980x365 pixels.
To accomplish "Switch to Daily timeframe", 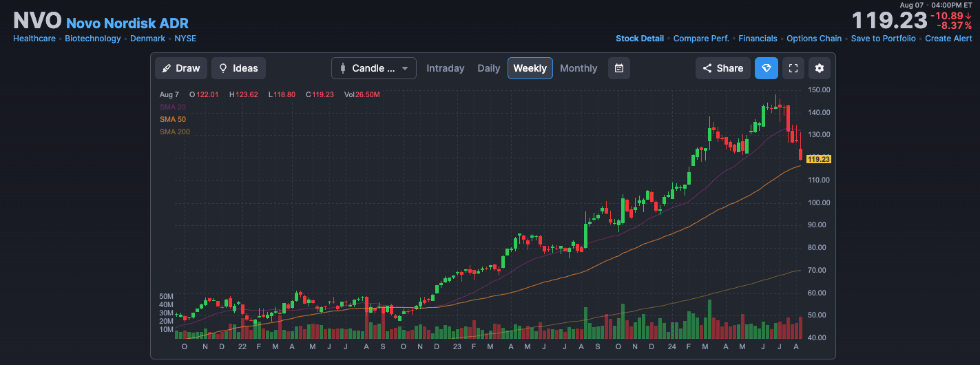I will click(489, 68).
